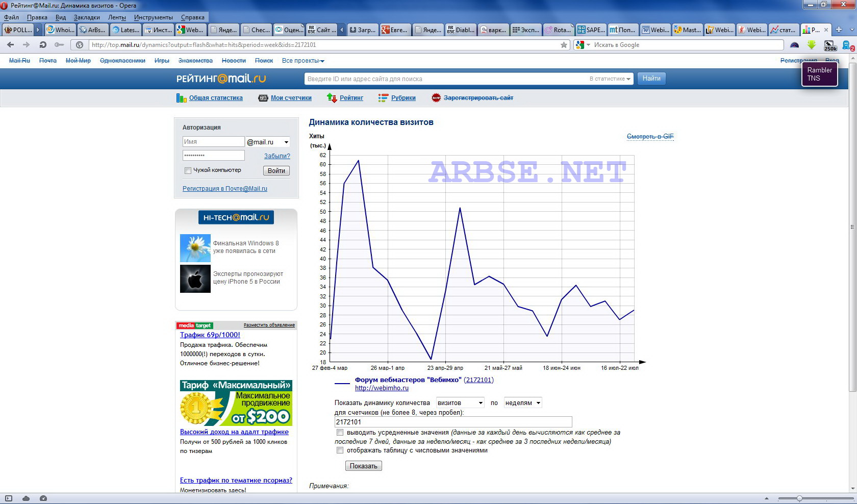Click the panel toggle icon in status bar
This screenshot has height=504, width=857.
(x=9, y=498)
